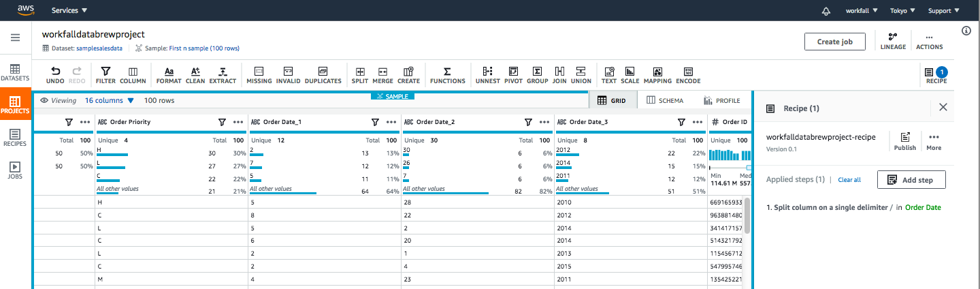Click the Order ID range slider handle

tap(749, 168)
